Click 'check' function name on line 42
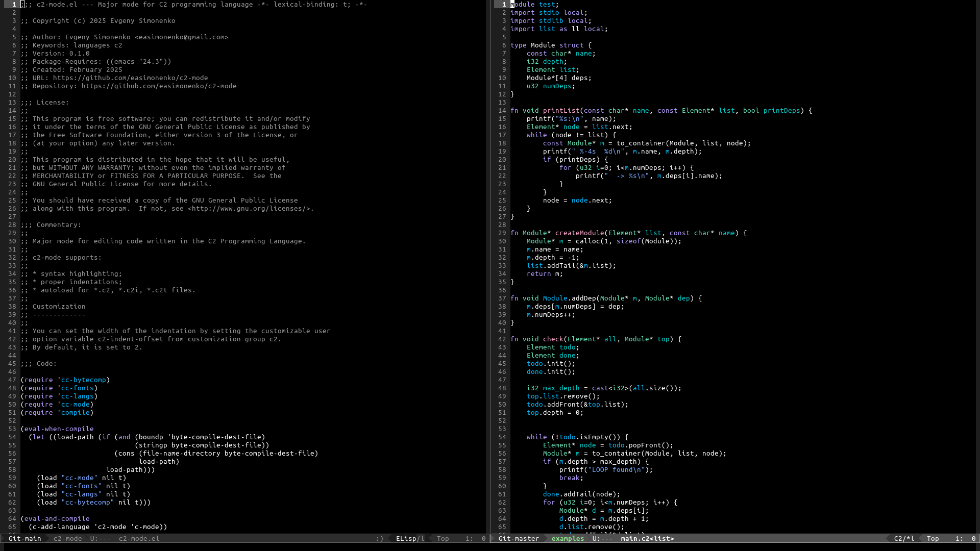Image resolution: width=980 pixels, height=551 pixels. (553, 339)
